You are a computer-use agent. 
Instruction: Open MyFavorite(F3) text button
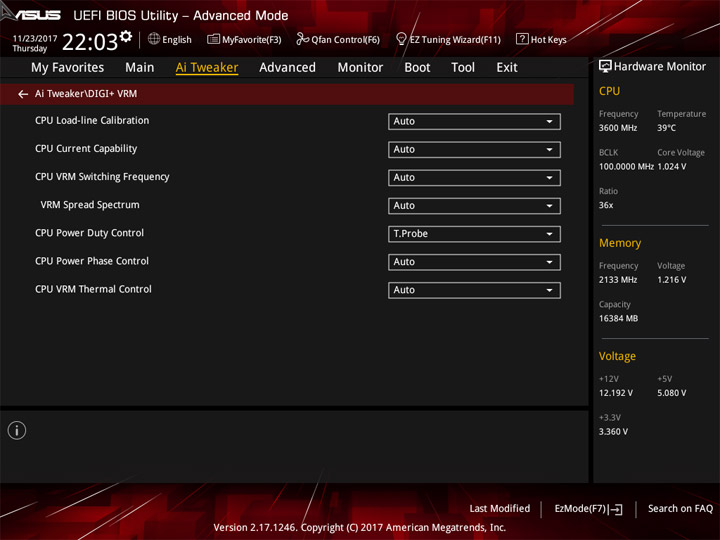click(252, 40)
